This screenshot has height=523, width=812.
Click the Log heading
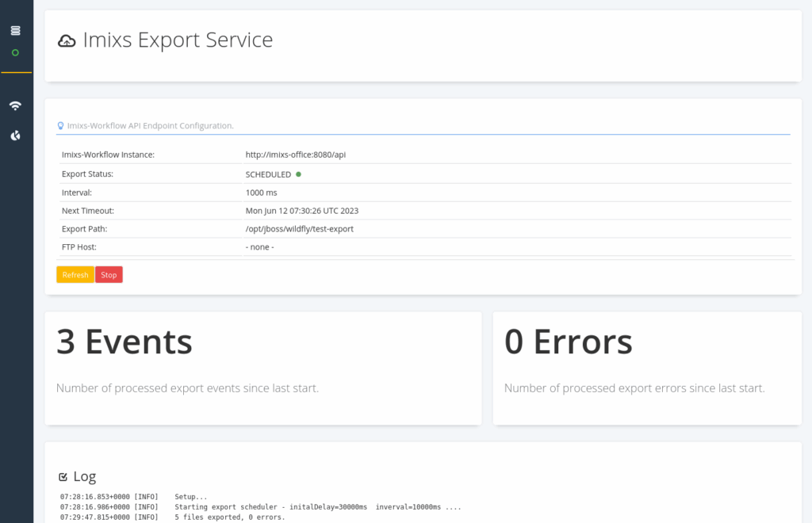85,476
